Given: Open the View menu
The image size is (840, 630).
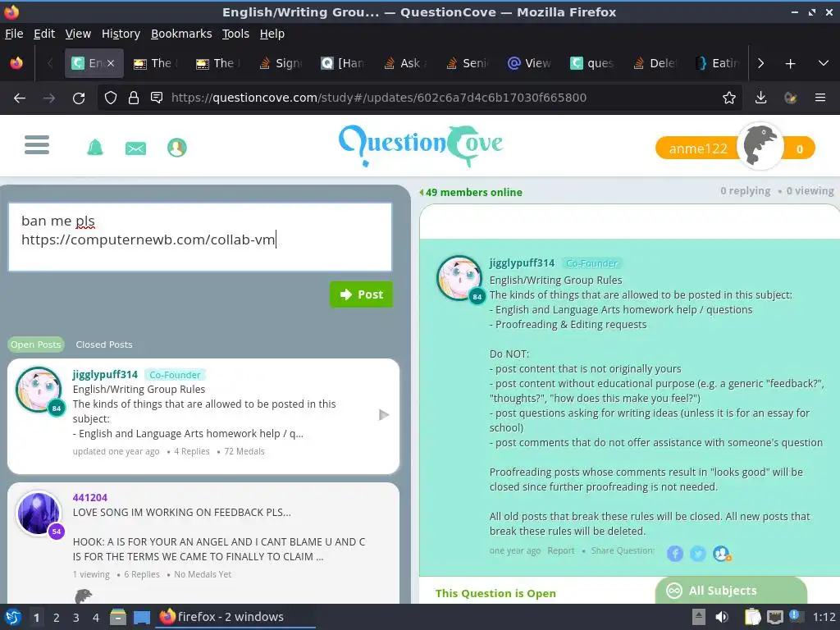Looking at the screenshot, I should pyautogui.click(x=78, y=34).
